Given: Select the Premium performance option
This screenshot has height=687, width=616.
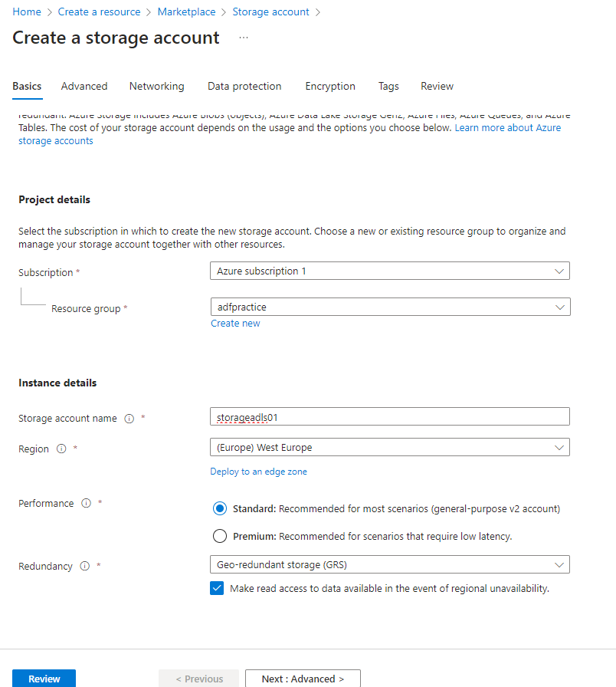Looking at the screenshot, I should click(x=220, y=536).
